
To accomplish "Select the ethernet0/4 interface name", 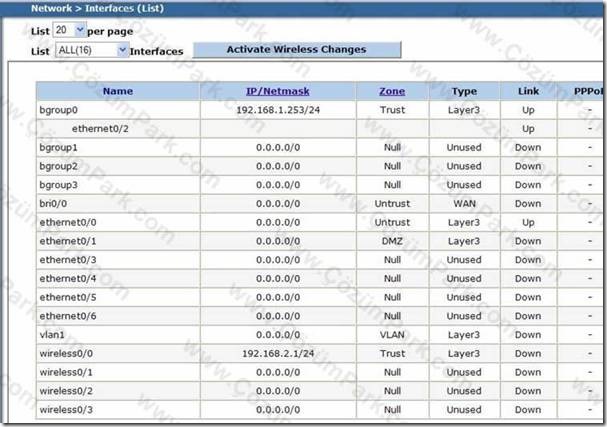I will [x=68, y=278].
